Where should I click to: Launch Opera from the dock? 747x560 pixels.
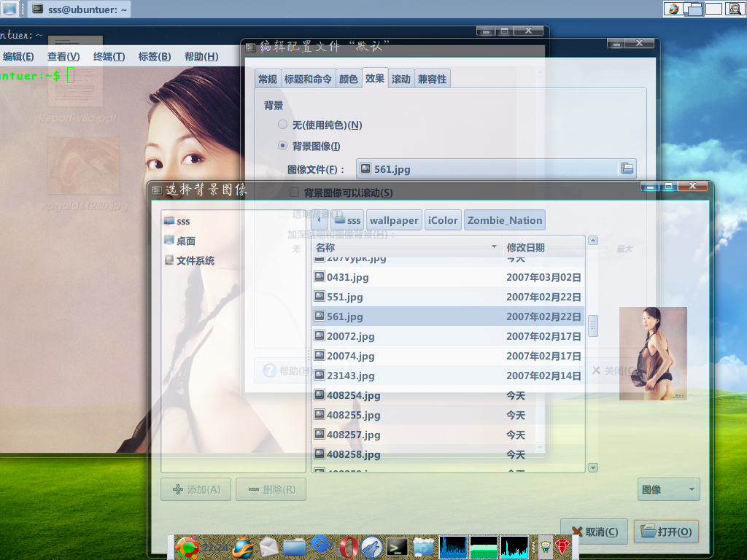point(348,547)
